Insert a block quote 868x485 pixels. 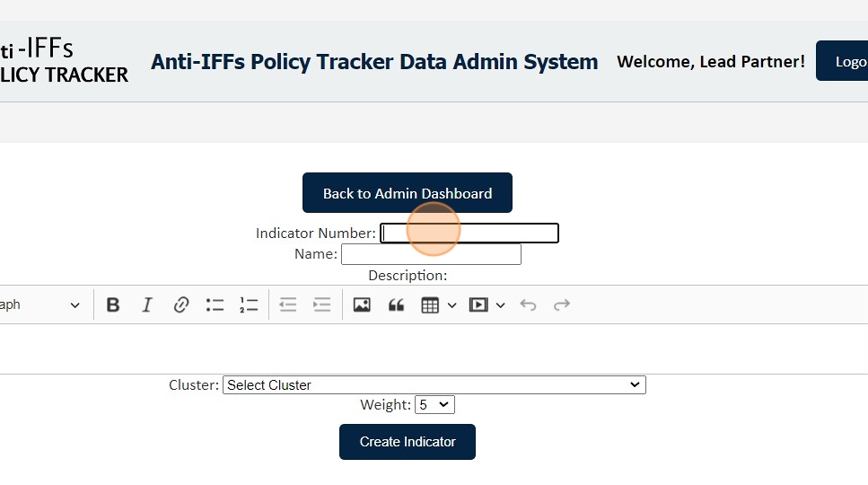tap(396, 305)
